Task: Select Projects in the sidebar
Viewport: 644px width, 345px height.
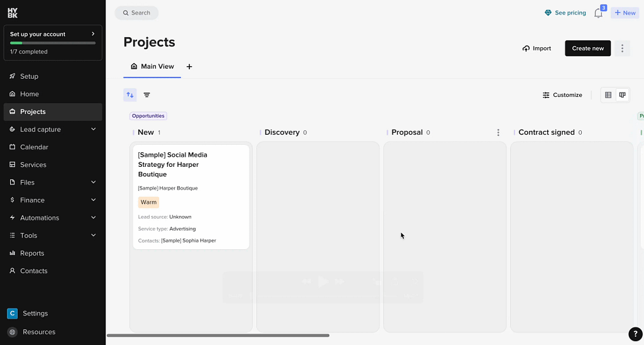Action: pyautogui.click(x=53, y=112)
